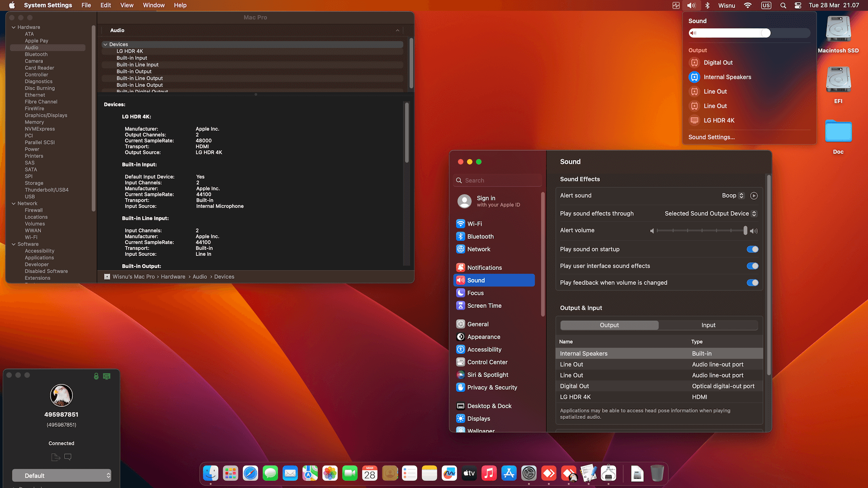Image resolution: width=868 pixels, height=488 pixels.
Task: Disable Play user interface sound effects
Action: [752, 266]
